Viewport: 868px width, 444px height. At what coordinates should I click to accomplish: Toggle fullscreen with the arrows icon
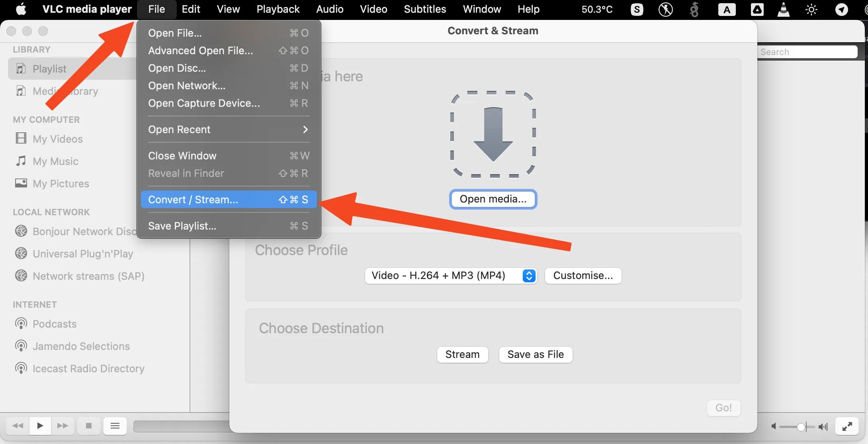pyautogui.click(x=847, y=426)
